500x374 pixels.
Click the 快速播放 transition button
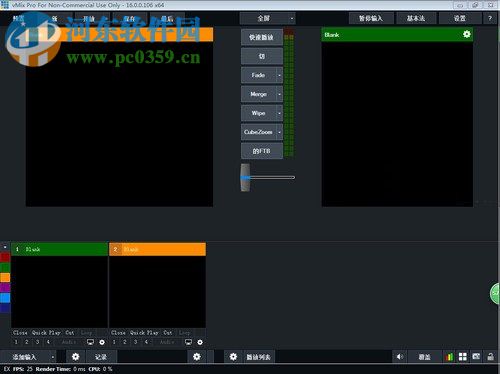click(x=262, y=37)
